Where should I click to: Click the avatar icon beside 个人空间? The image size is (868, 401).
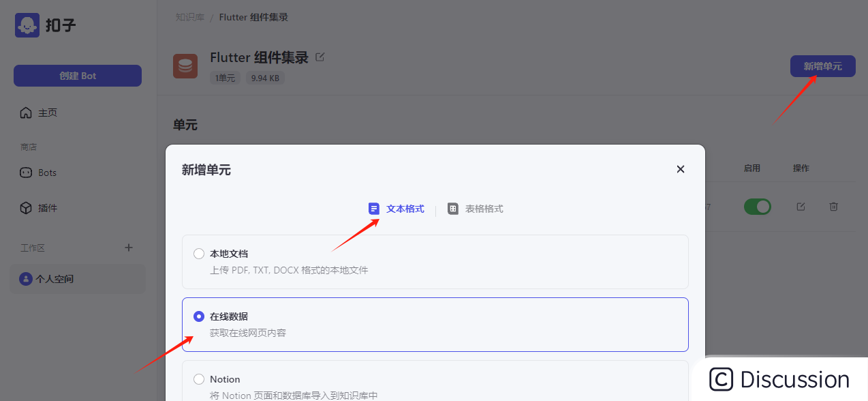point(26,279)
